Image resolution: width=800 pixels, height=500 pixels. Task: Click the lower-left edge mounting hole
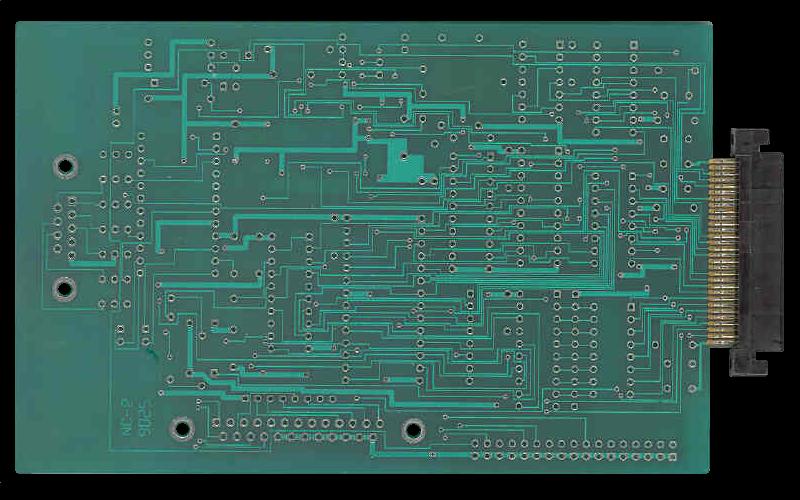64,289
